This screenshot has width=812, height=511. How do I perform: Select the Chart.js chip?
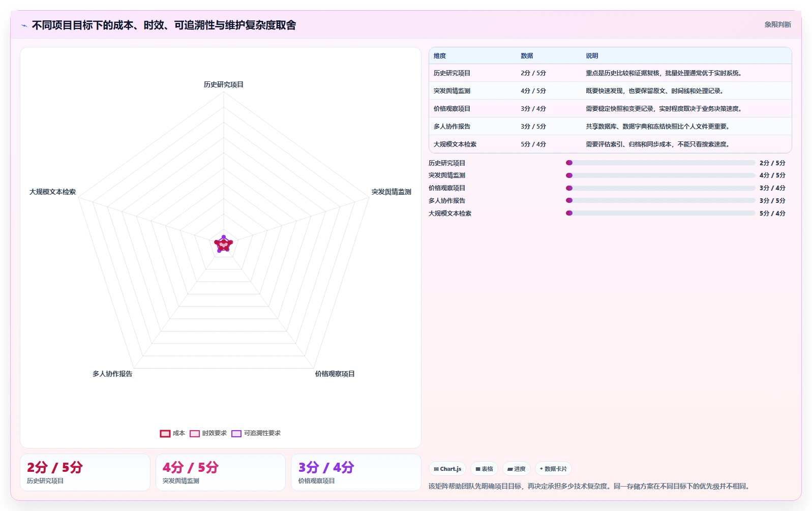pos(447,469)
